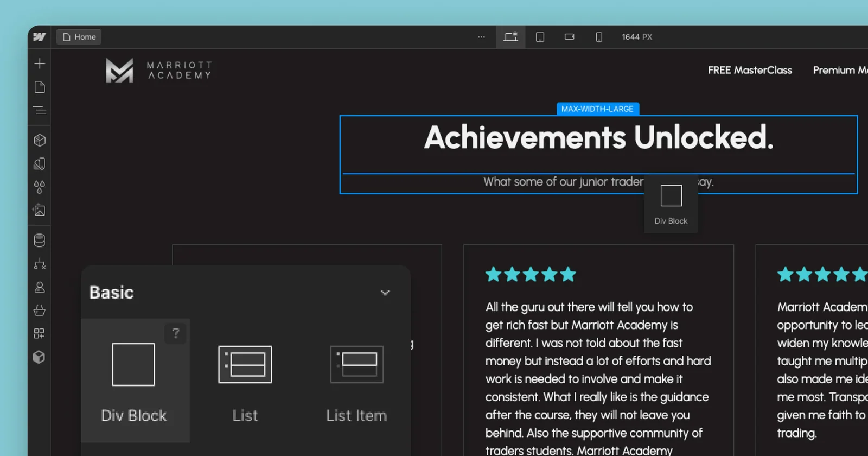Image resolution: width=868 pixels, height=456 pixels.
Task: Open the Assets image panel
Action: pyautogui.click(x=40, y=210)
